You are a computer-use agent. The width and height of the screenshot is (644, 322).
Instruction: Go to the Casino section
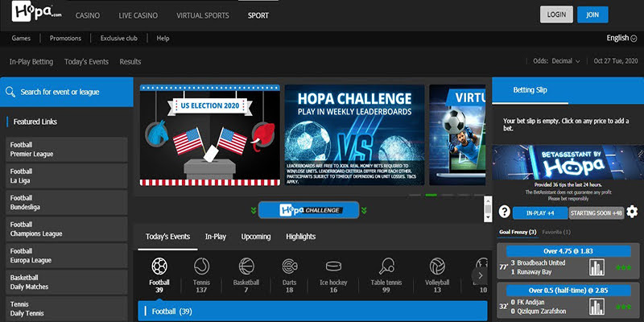pos(88,15)
